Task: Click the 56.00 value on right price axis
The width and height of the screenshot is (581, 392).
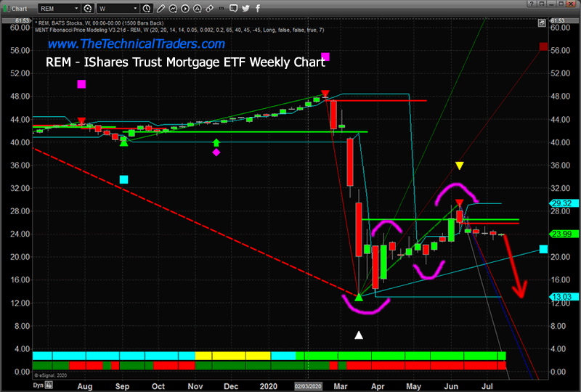Action: 560,50
